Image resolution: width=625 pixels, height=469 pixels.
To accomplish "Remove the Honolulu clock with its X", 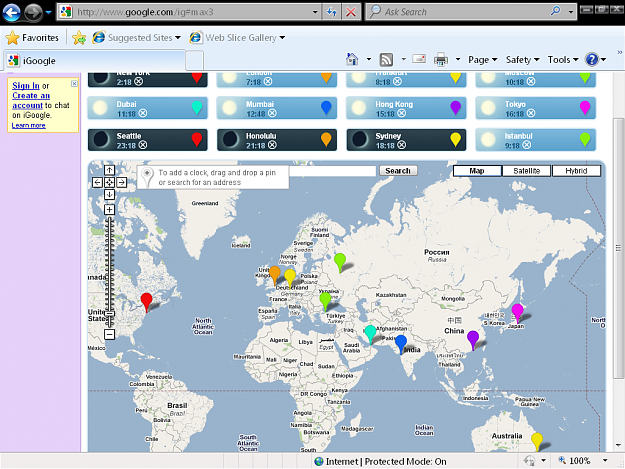I will coord(272,145).
